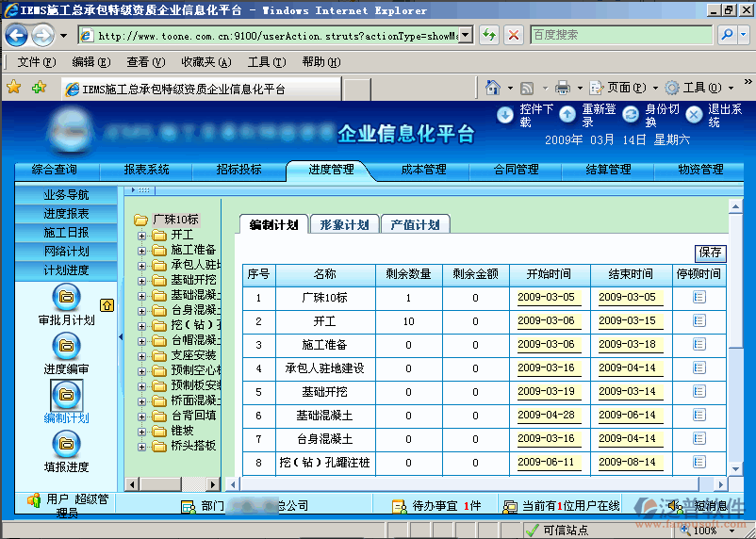Viewport: 756px width, 539px height.
Task: Click the tree panel horizontal scrollbar right arrow
Action: 214,484
